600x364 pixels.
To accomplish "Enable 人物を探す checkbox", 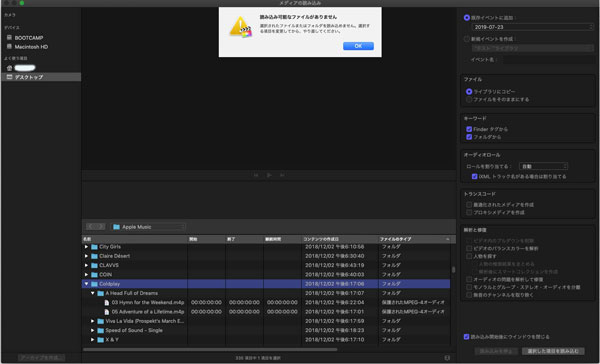I will coord(469,256).
